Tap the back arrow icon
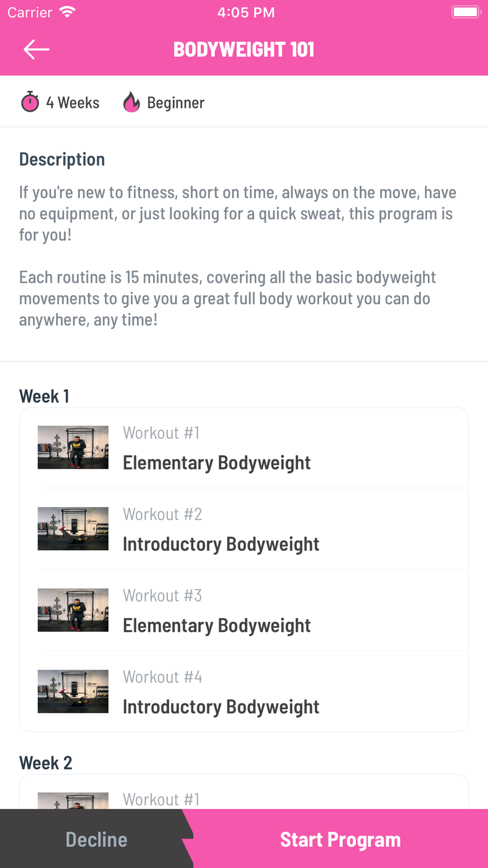 [x=37, y=49]
